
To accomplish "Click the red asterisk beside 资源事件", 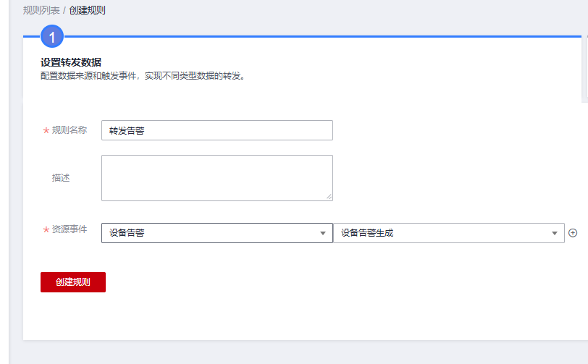I will [x=46, y=229].
